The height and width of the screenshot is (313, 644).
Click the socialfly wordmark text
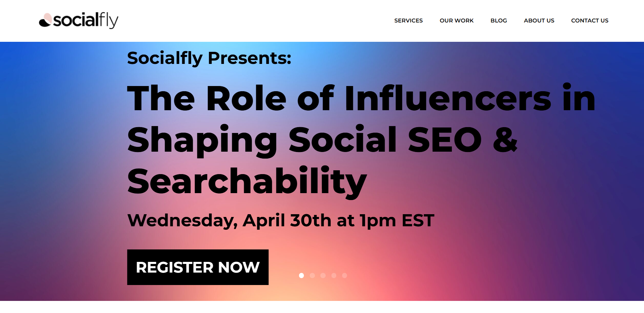[86, 20]
